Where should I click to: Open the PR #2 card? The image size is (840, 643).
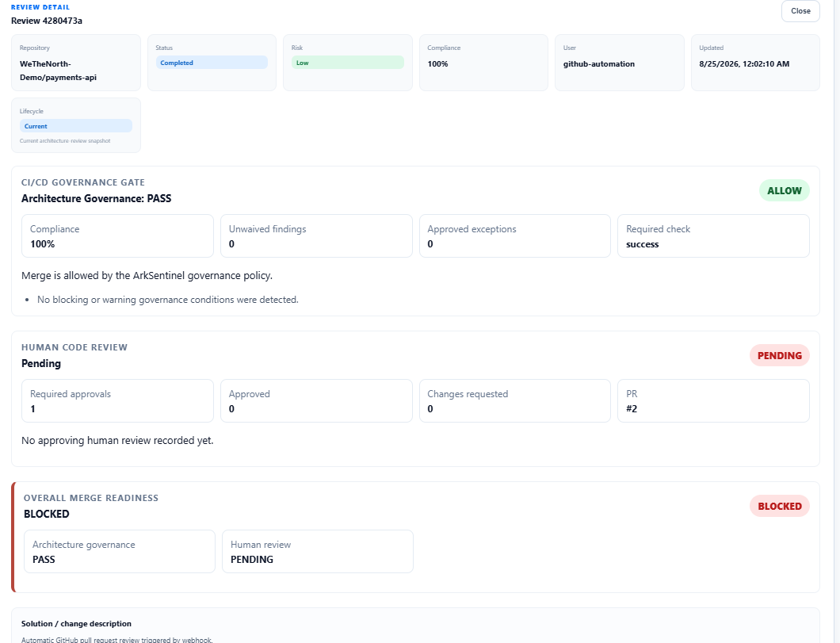[x=713, y=401]
